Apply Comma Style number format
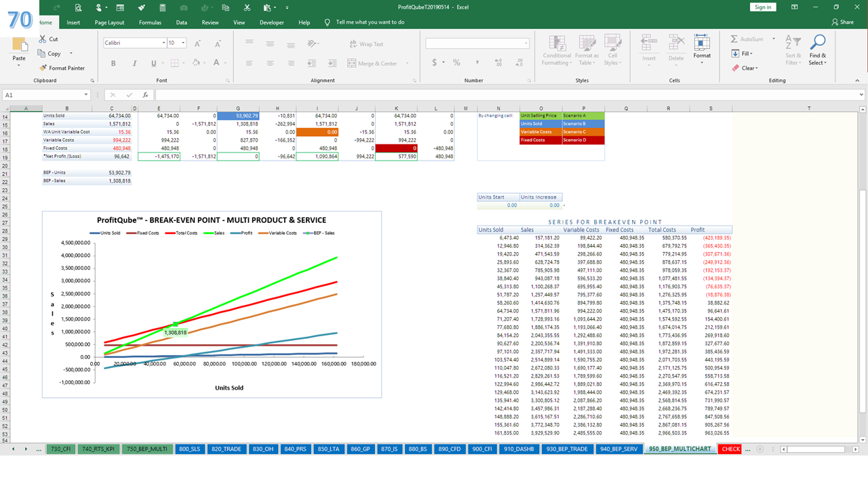 click(476, 63)
